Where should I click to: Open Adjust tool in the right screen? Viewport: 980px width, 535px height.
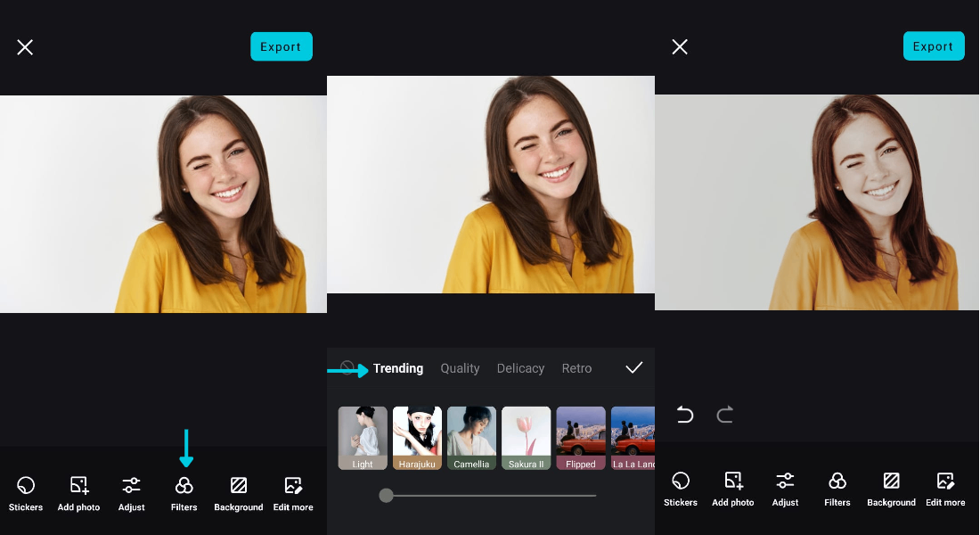tap(785, 489)
